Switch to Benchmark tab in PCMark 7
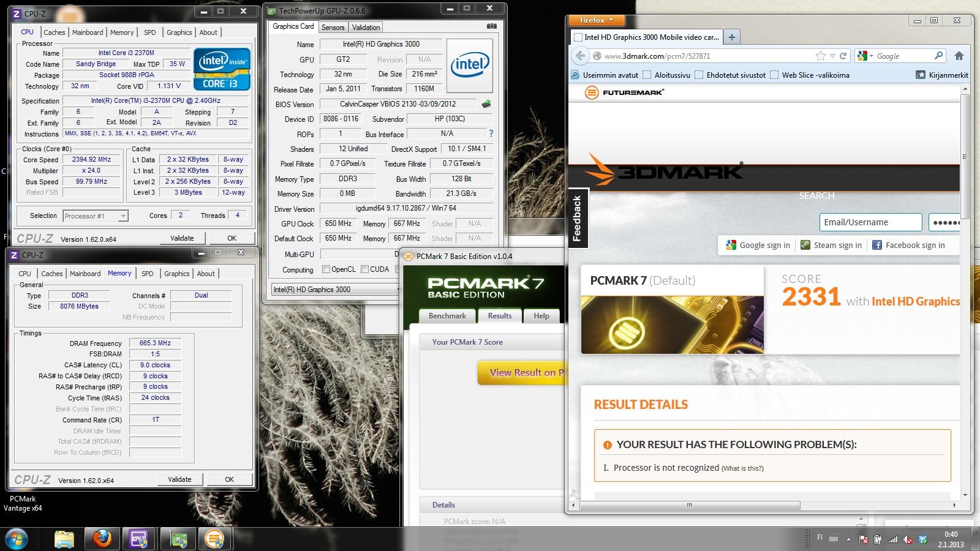980x551 pixels. pyautogui.click(x=447, y=316)
